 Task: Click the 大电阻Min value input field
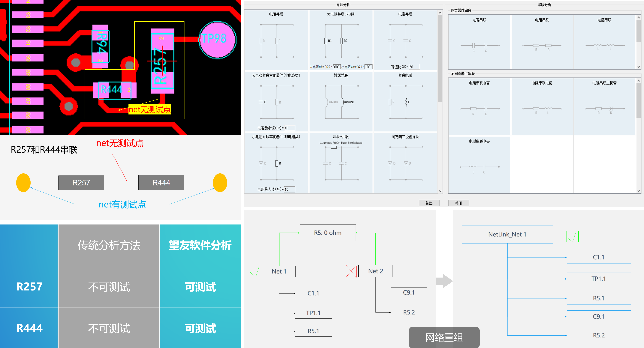(x=336, y=67)
